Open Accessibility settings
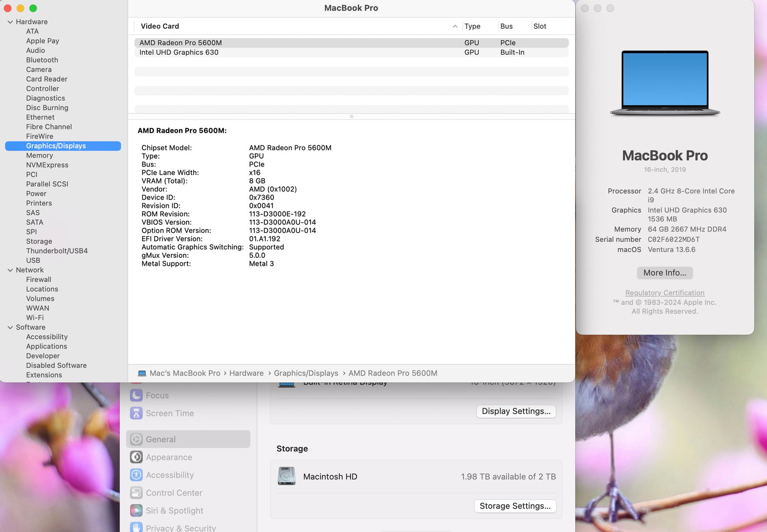The height and width of the screenshot is (532, 767). (x=136, y=475)
